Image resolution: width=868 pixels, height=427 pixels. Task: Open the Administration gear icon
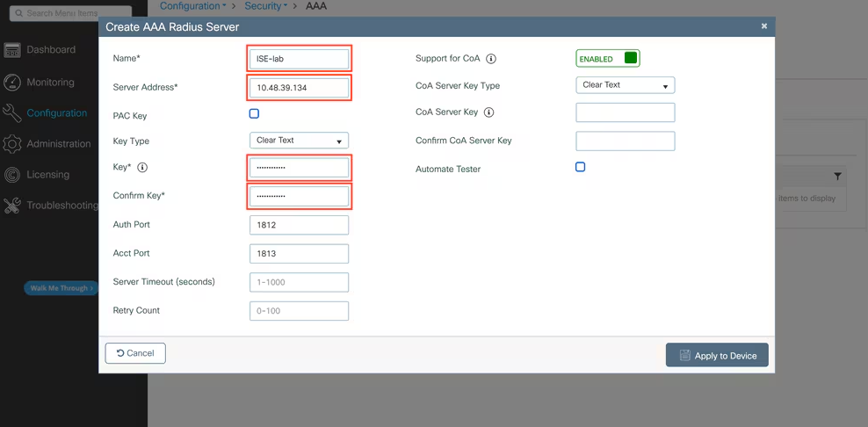click(x=12, y=143)
